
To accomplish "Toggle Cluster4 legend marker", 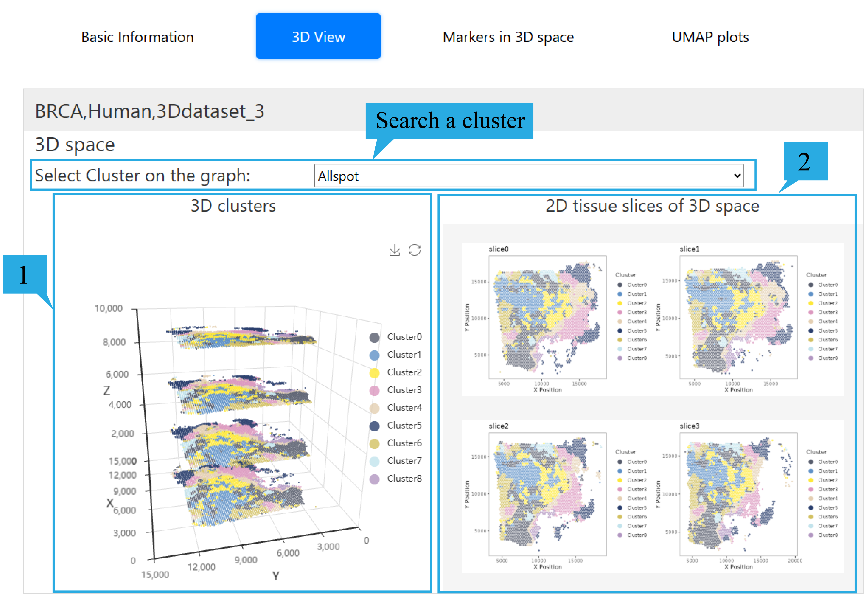I will [374, 408].
